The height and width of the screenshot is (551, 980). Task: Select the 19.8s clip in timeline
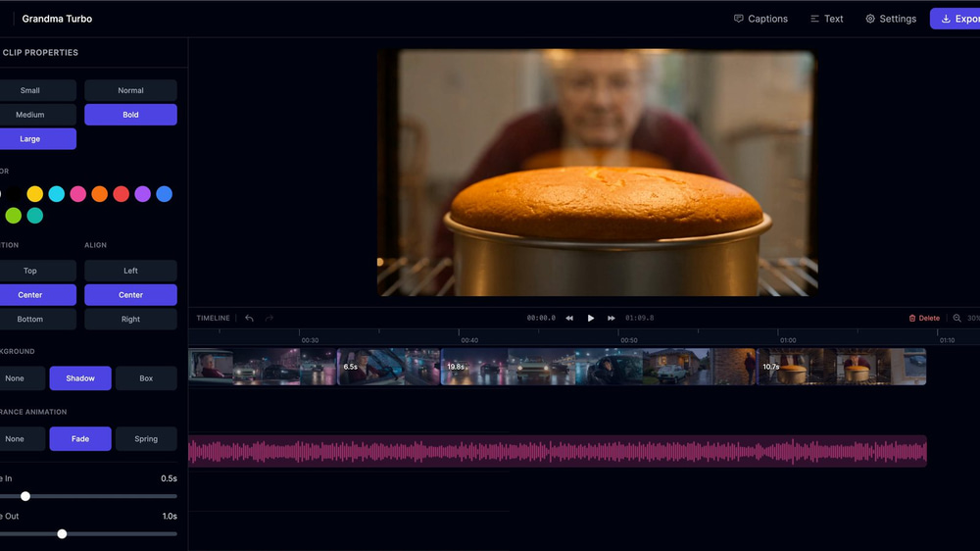[598, 367]
